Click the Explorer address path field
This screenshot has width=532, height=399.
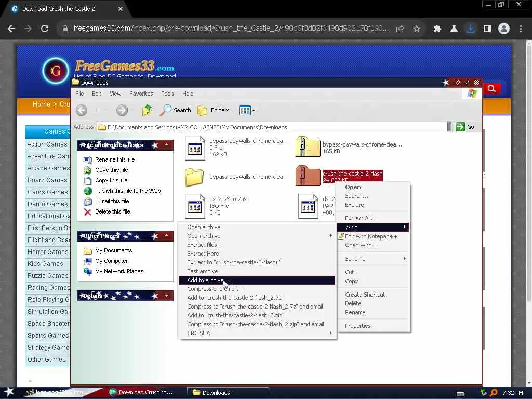pos(271,127)
